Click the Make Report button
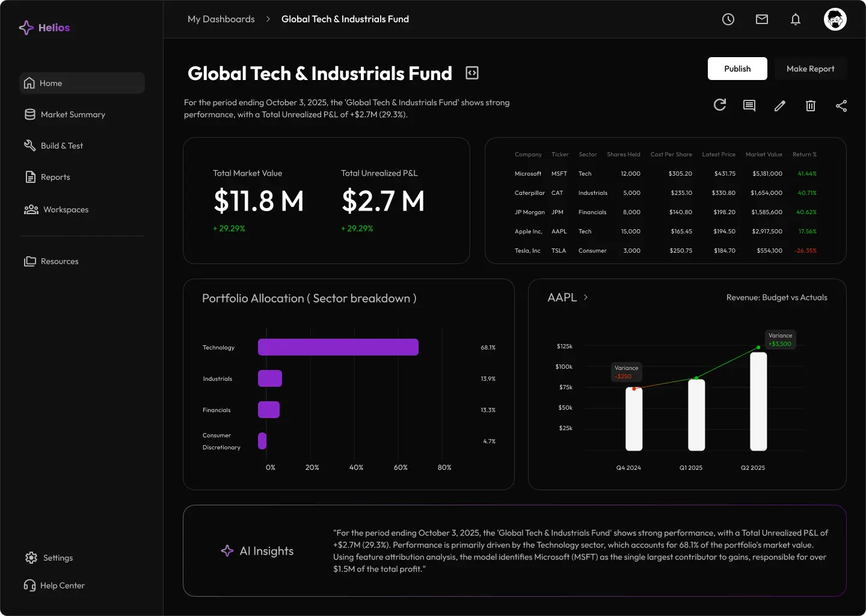 (811, 69)
